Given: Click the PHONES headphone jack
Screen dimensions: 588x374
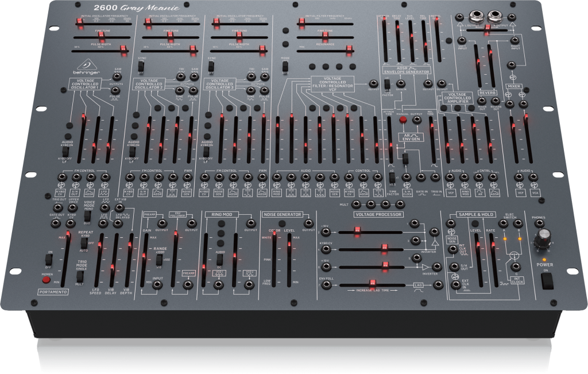Looking at the screenshot, I should (x=539, y=223).
